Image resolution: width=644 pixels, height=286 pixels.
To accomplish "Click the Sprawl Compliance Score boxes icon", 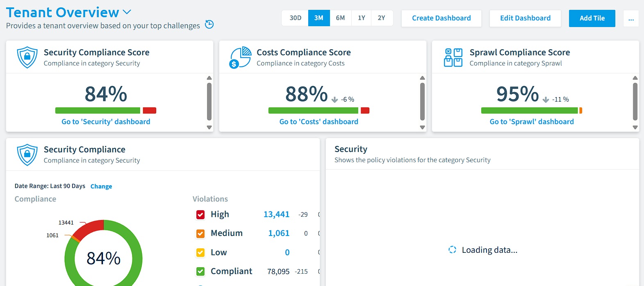I will tap(453, 57).
